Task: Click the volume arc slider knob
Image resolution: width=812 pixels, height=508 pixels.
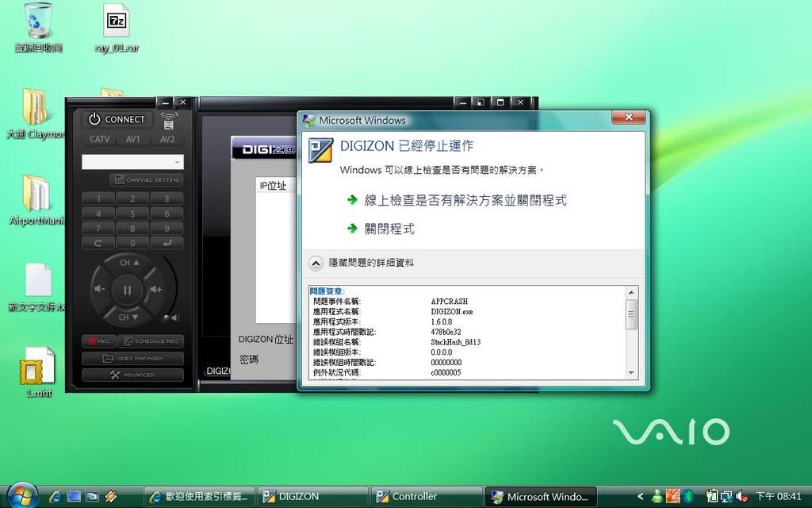Action: click(167, 317)
